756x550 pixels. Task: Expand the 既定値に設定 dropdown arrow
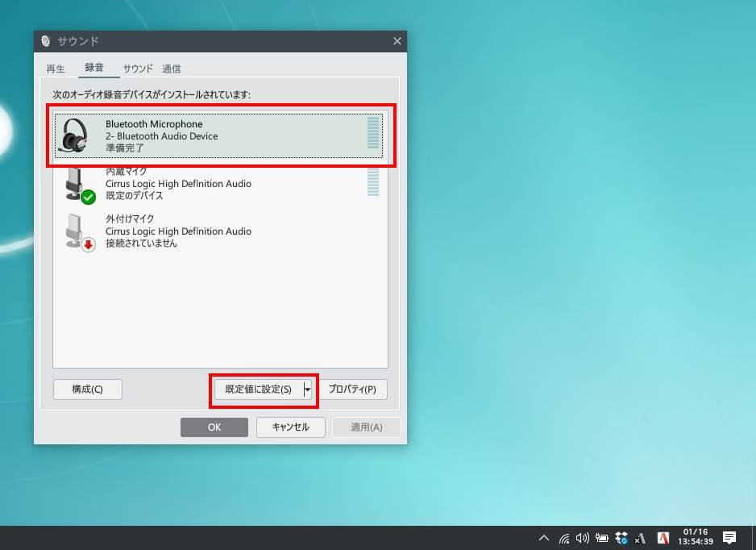click(x=308, y=390)
